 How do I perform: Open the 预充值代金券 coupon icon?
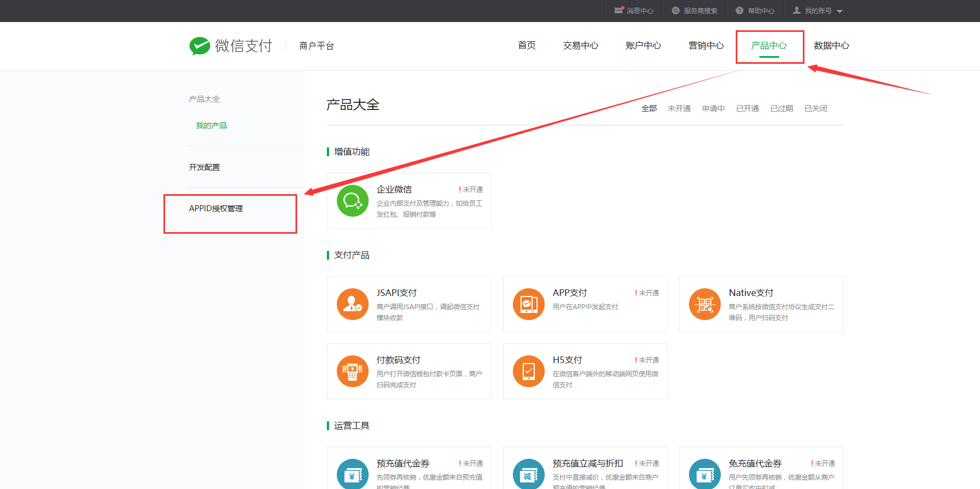coord(353,474)
